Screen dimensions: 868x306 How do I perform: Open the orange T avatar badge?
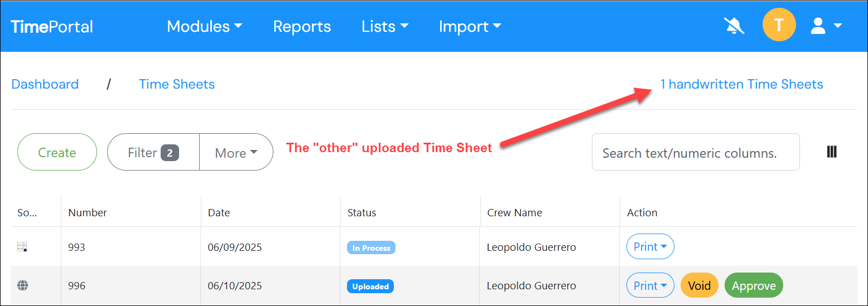point(779,25)
